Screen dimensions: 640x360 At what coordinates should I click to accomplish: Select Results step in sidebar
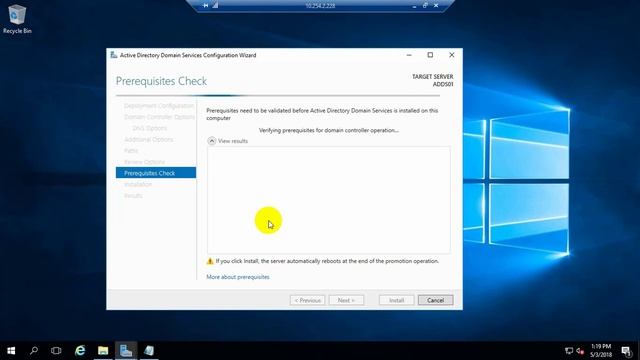pyautogui.click(x=133, y=196)
